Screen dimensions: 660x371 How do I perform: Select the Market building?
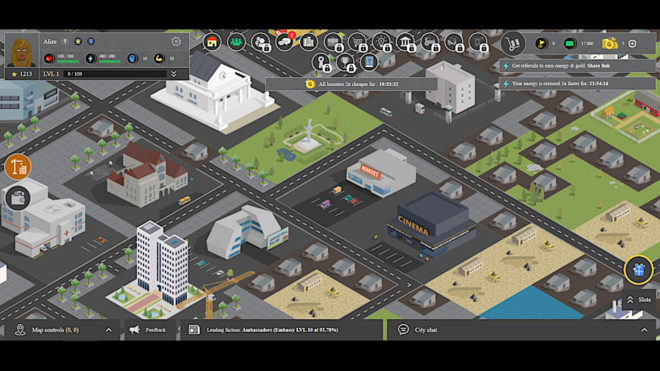point(380,173)
